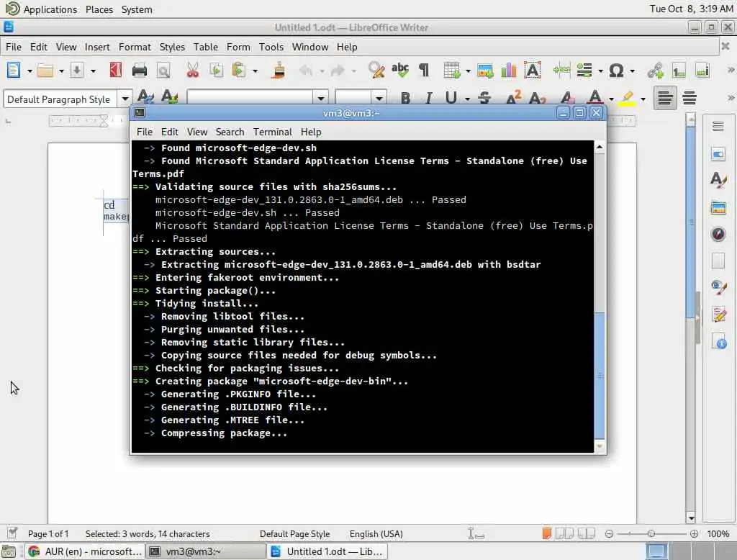Toggle Strikethrough formatting
Screen dimensions: 737x560
[484, 98]
